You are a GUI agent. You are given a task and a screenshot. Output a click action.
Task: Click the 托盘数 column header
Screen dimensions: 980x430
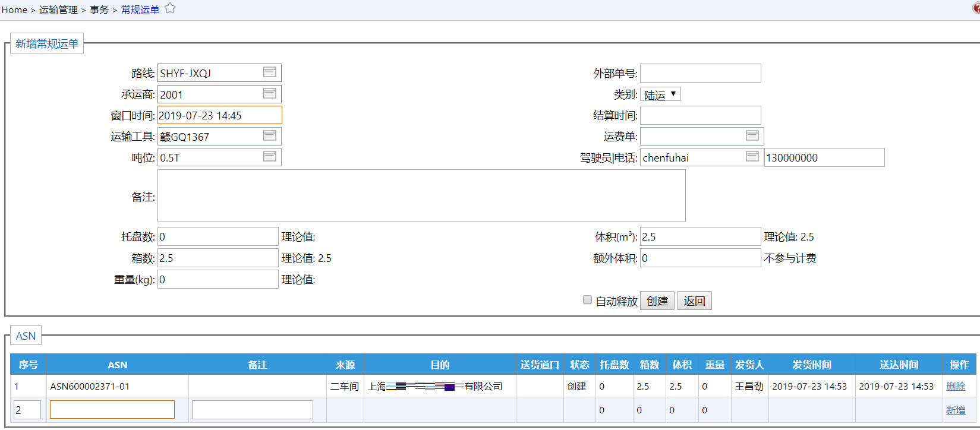click(615, 365)
